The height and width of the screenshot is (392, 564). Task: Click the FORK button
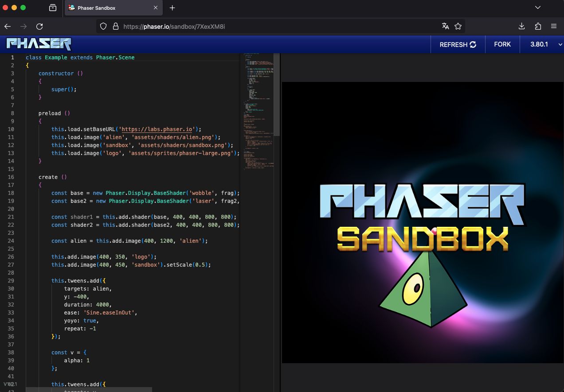pos(502,44)
